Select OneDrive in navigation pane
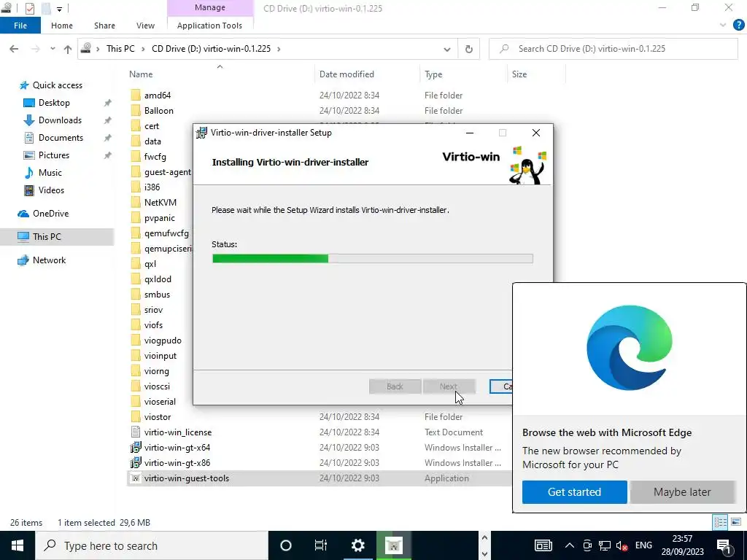Viewport: 747px width, 560px height. [x=50, y=214]
